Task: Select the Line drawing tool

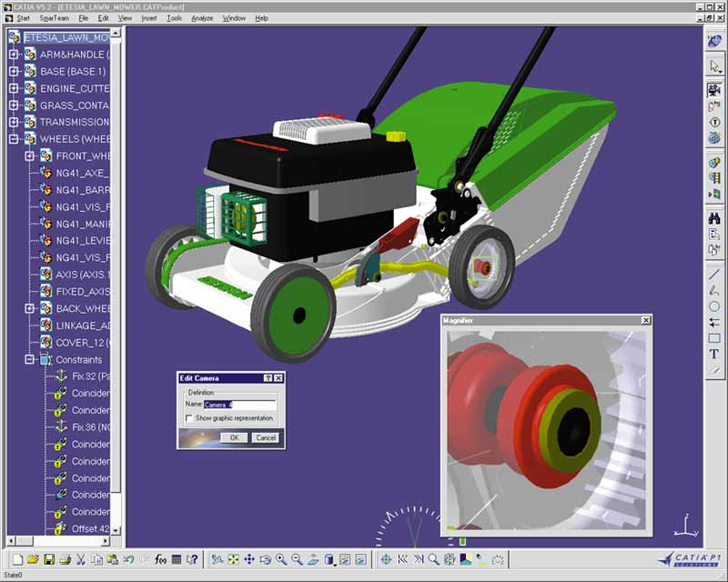Action: [714, 275]
